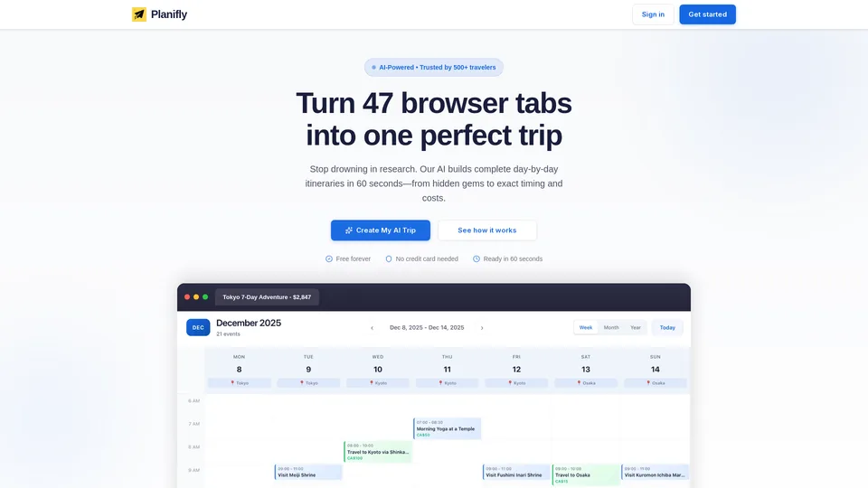Image resolution: width=868 pixels, height=488 pixels.
Task: Click the Osaka location tag under Sunday
Action: click(656, 383)
